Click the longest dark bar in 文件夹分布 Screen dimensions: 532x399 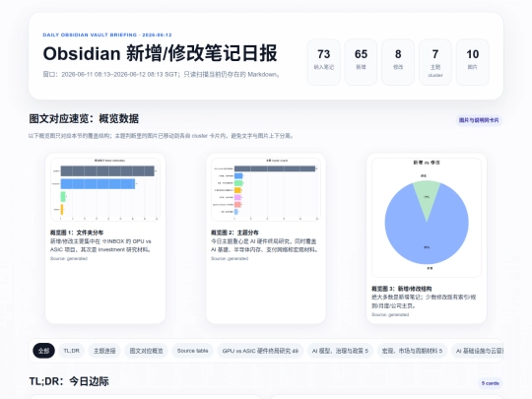(x=107, y=171)
